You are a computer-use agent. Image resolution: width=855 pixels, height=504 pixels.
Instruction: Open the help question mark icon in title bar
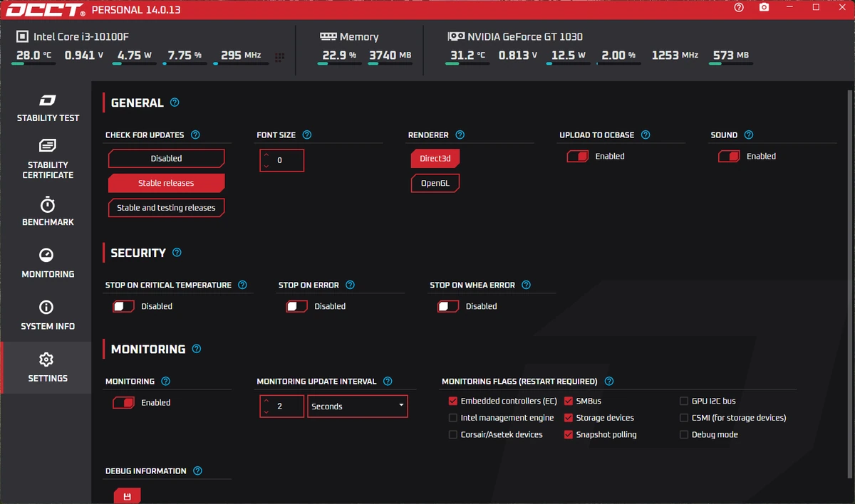(739, 7)
